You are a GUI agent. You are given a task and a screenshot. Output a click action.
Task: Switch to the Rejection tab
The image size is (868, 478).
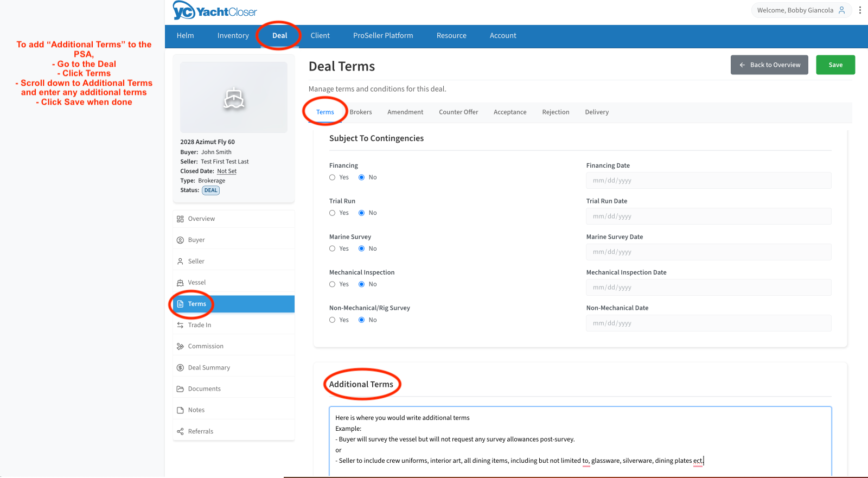(556, 112)
